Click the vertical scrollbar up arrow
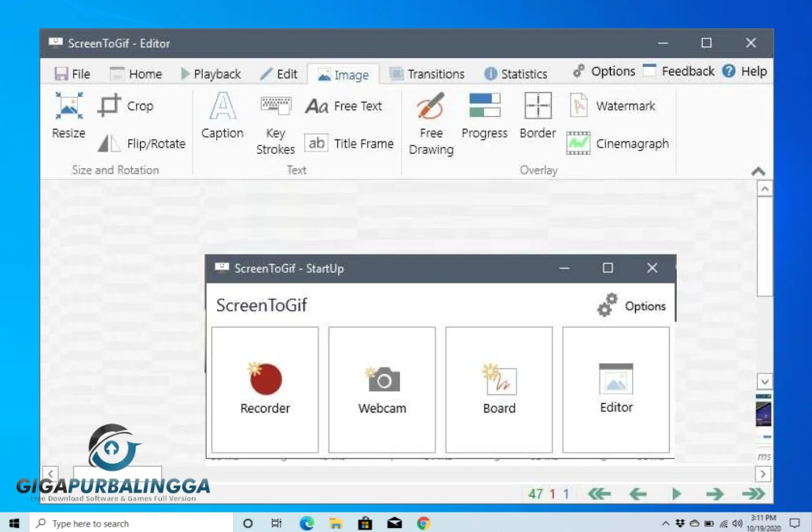The width and height of the screenshot is (812, 532). (764, 189)
